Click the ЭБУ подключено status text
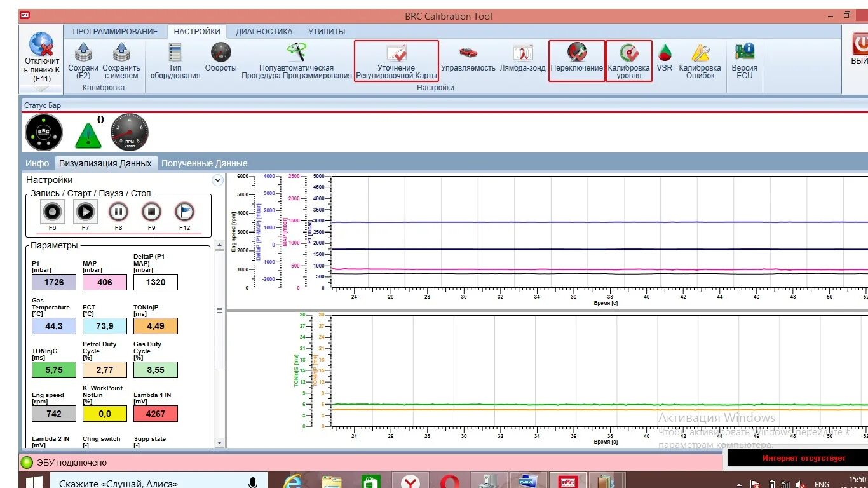 [x=72, y=463]
